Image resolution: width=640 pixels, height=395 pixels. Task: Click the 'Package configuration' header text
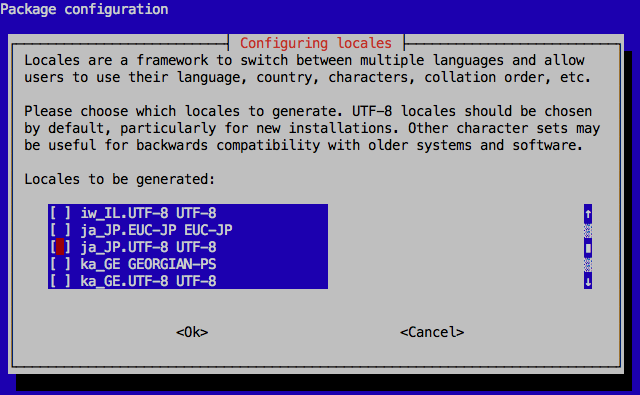click(84, 9)
